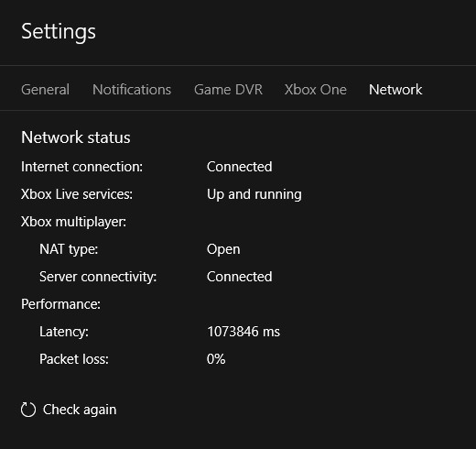Click the Network status heading
This screenshot has width=476, height=449.
[76, 137]
